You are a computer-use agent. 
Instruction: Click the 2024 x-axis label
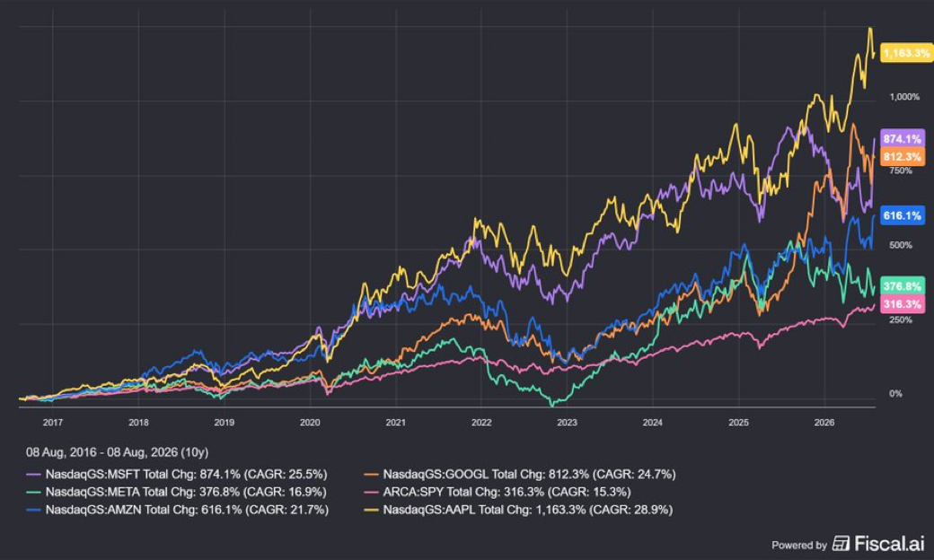pos(653,423)
